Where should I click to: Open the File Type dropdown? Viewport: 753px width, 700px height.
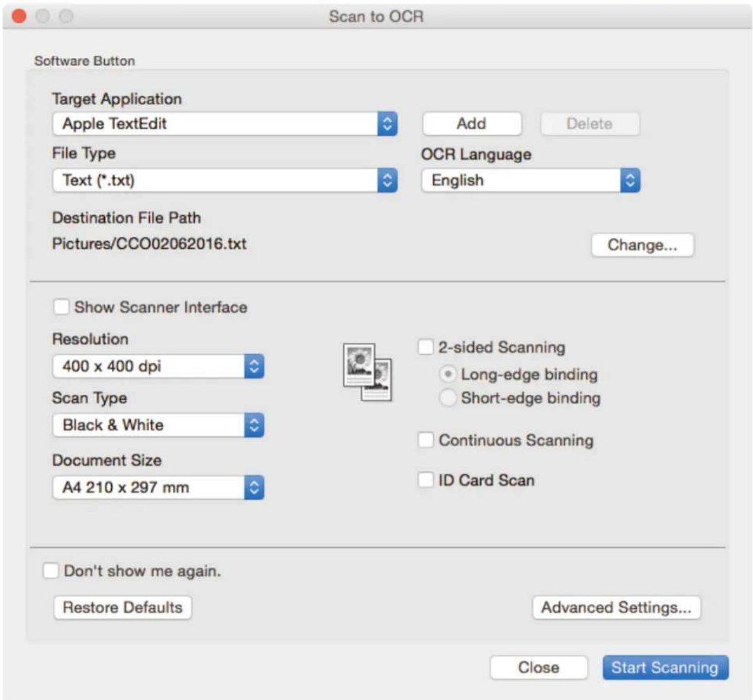click(225, 180)
